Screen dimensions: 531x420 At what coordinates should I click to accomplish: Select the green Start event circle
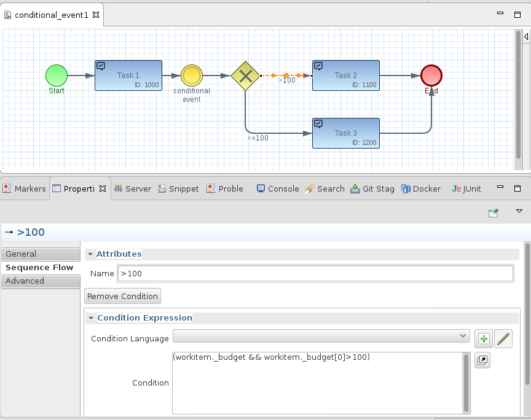[57, 76]
